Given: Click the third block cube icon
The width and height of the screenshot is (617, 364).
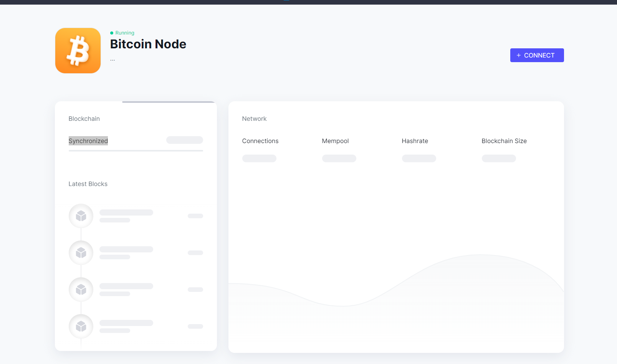Looking at the screenshot, I should click(81, 290).
